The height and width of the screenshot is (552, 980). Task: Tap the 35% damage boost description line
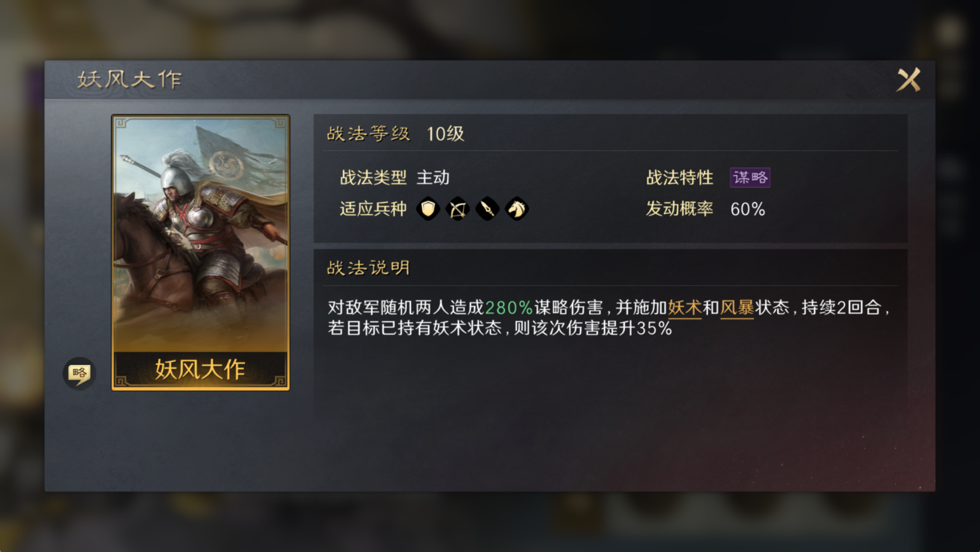click(500, 328)
